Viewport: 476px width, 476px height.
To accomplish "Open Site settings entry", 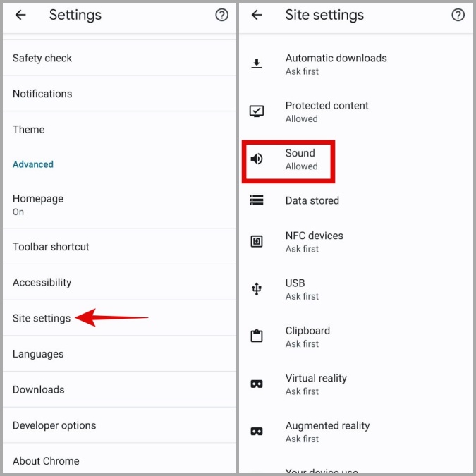I will point(119,318).
